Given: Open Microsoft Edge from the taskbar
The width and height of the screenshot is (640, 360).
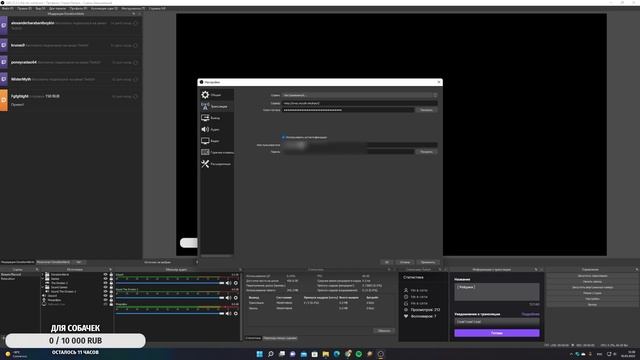Looking at the screenshot, I should click(x=337, y=354).
